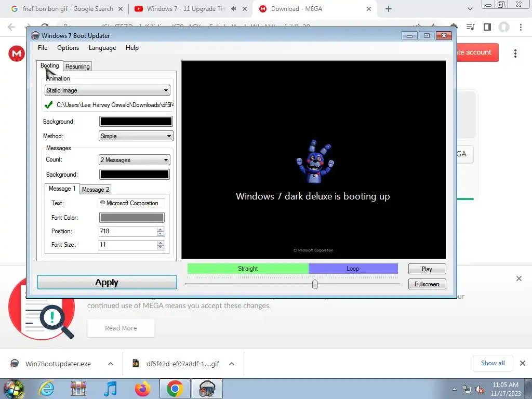Open the File menu
The height and width of the screenshot is (399, 532).
pyautogui.click(x=43, y=48)
